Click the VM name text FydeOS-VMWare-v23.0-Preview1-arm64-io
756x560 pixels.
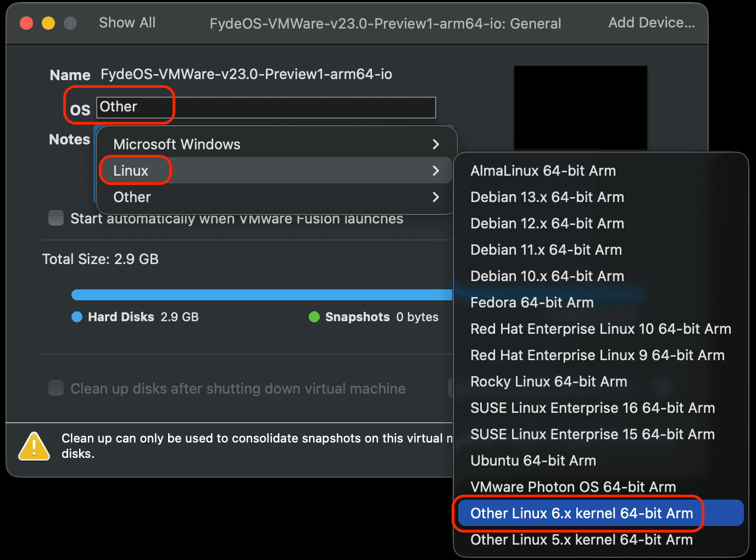point(246,74)
